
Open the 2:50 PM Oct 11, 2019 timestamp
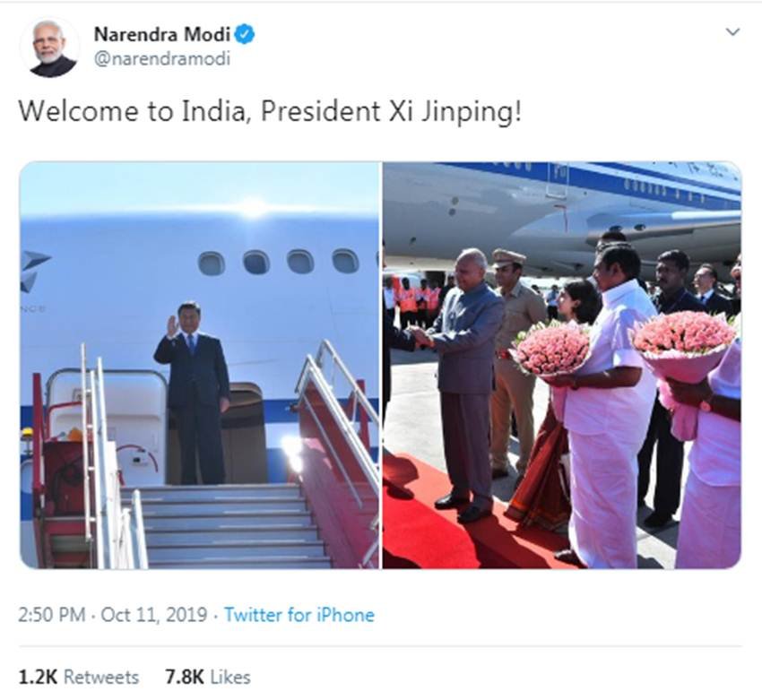[113, 615]
